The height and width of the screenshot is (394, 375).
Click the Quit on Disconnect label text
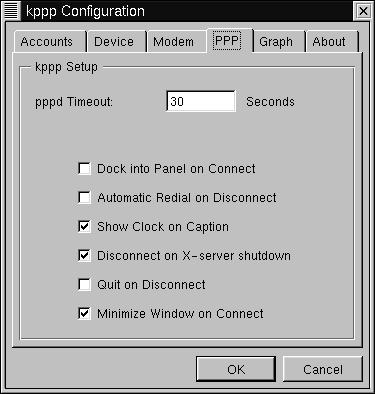coord(151,285)
